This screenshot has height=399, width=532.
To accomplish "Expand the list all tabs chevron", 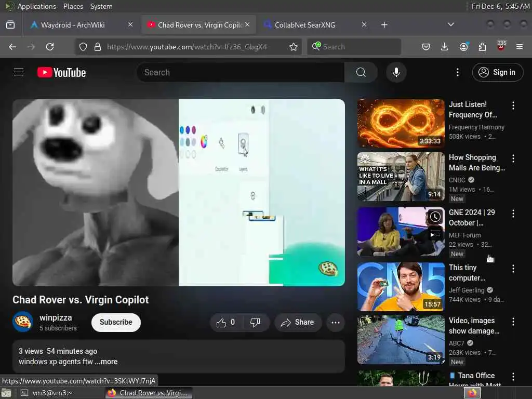I will (450, 24).
